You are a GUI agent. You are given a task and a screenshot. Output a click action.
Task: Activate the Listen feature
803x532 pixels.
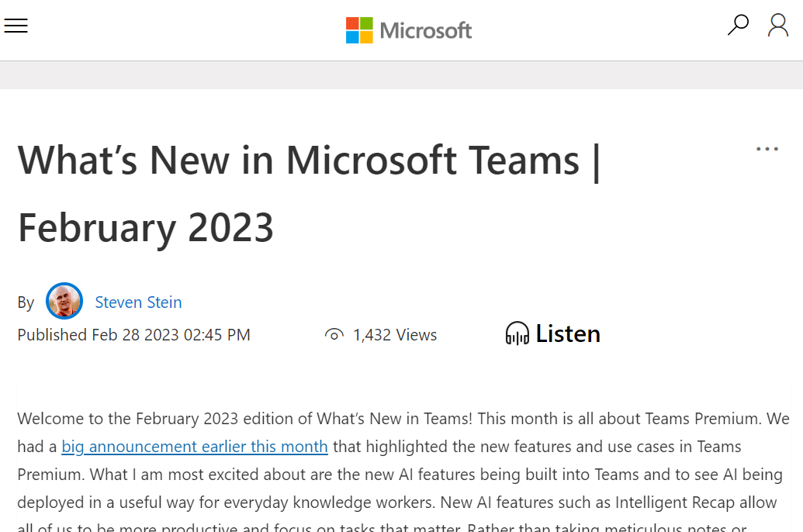click(568, 333)
